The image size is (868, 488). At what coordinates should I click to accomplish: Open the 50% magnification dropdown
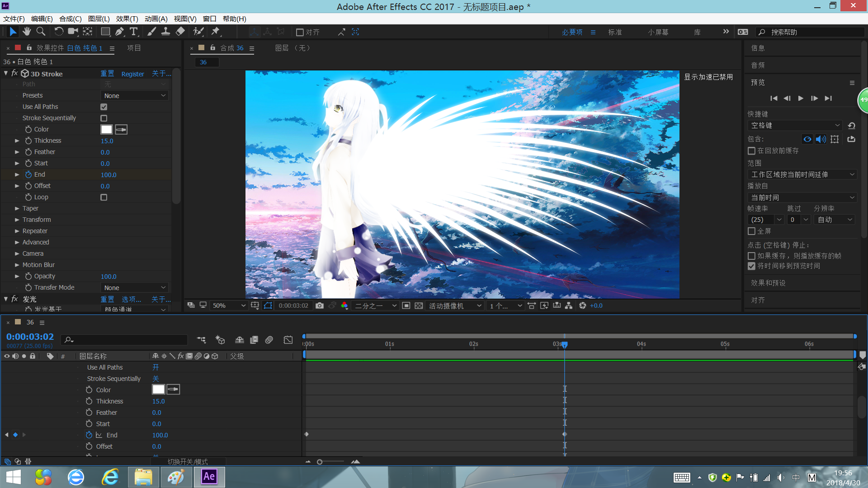click(229, 306)
